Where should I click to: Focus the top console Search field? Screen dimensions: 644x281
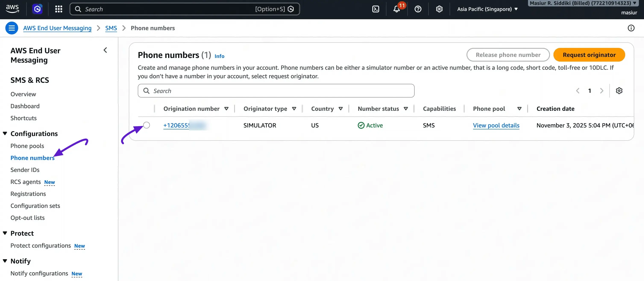point(185,9)
